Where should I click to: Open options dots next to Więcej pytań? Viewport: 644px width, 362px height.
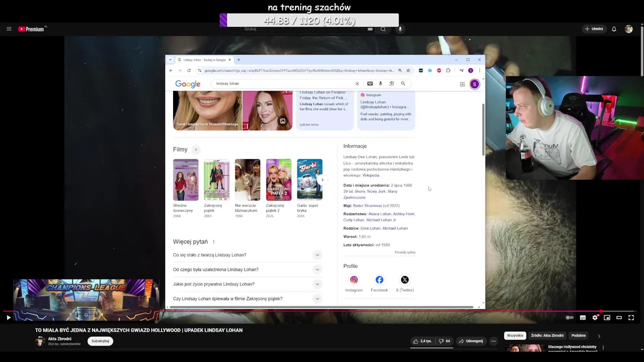pos(213,242)
